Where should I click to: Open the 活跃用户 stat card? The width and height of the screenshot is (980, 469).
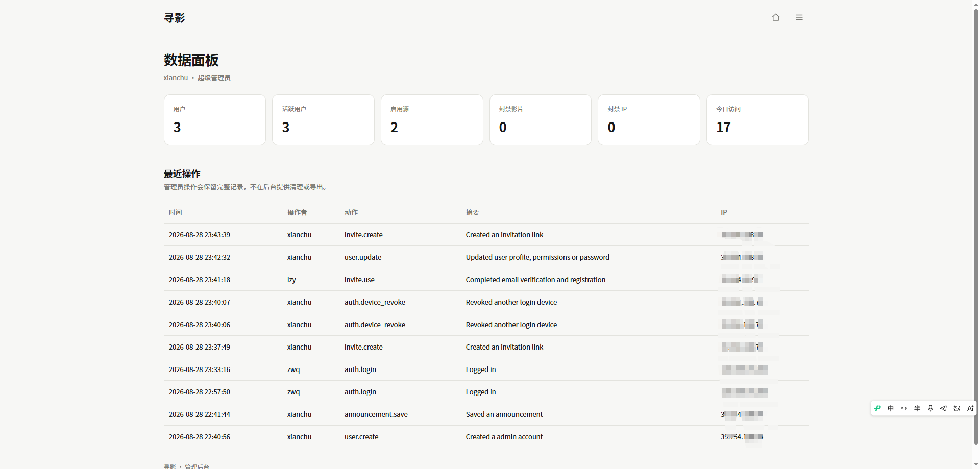coord(323,120)
